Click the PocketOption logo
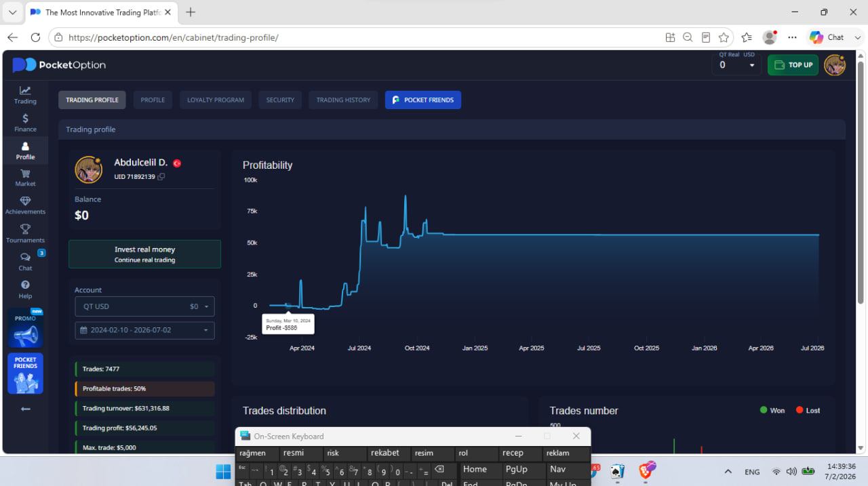This screenshot has width=868, height=486. point(59,65)
